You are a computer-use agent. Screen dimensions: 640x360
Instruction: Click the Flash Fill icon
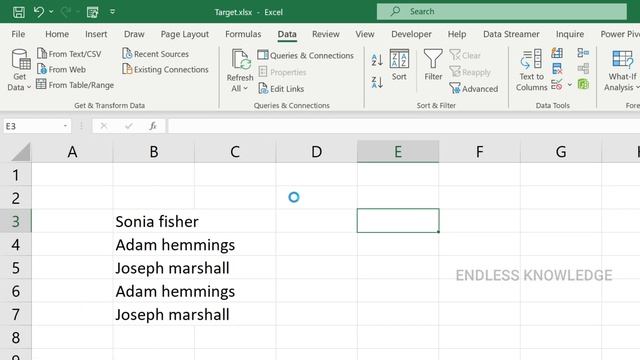click(557, 53)
